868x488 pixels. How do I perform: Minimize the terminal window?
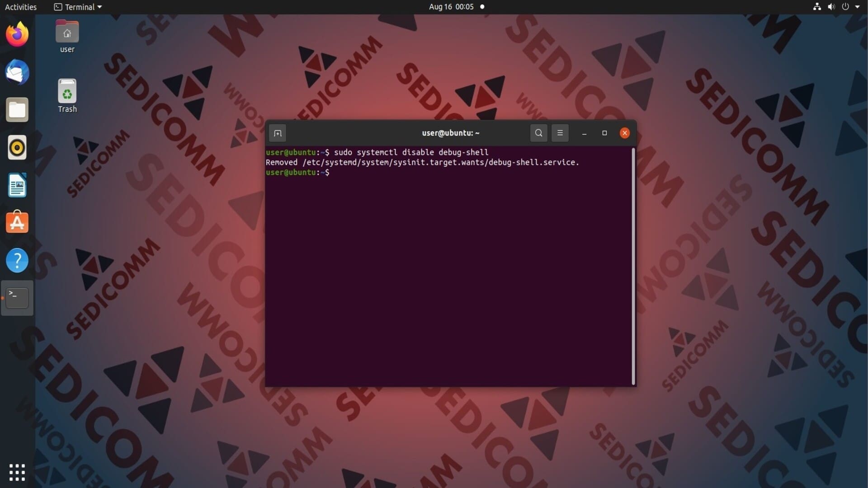pyautogui.click(x=584, y=133)
